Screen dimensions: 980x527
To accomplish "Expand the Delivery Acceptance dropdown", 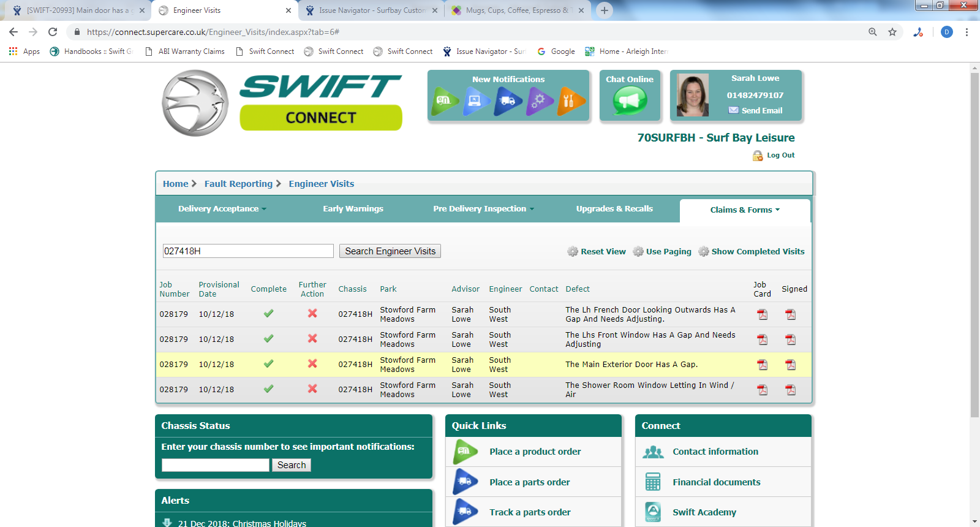I will (222, 209).
